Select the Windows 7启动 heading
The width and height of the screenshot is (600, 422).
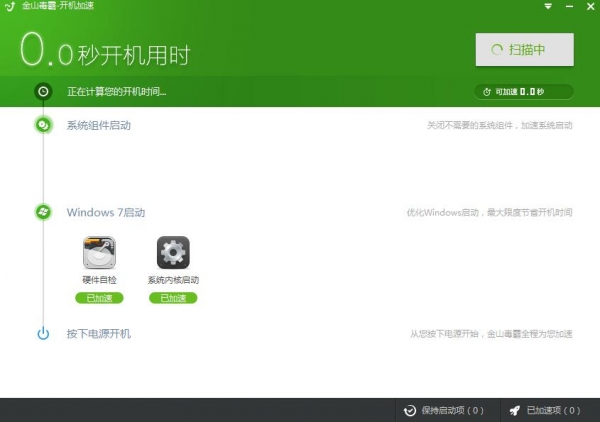(106, 212)
